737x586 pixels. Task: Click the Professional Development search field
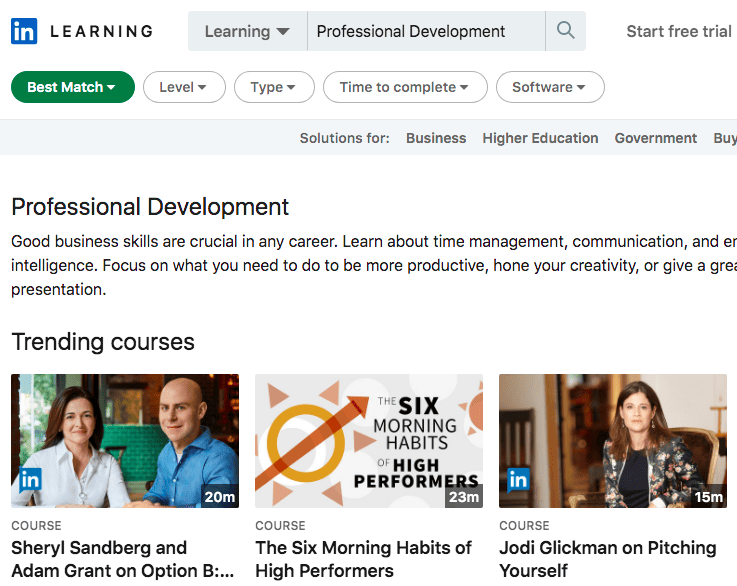[x=426, y=31]
